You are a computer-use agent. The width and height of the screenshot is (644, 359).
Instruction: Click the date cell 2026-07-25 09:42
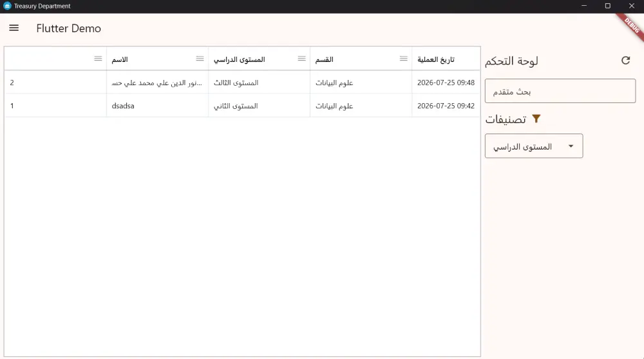point(446,106)
